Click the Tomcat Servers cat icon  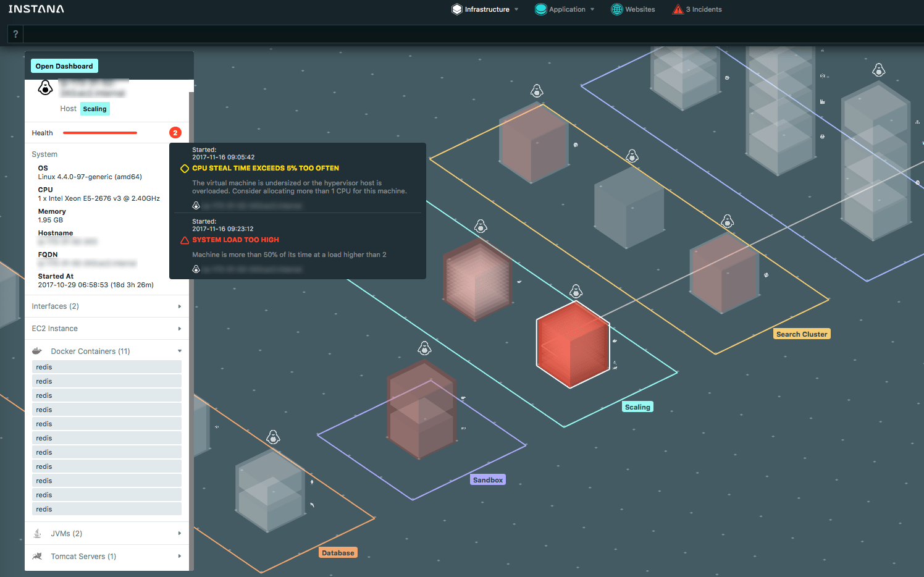(37, 557)
